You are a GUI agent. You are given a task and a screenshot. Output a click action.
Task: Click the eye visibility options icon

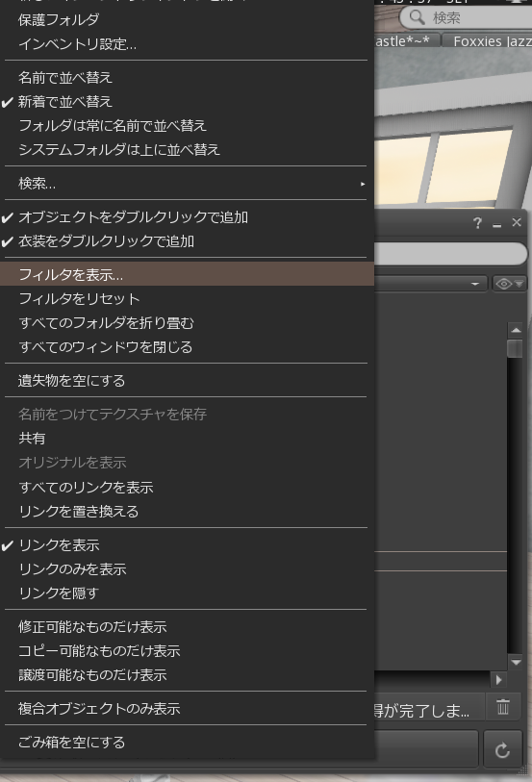click(509, 284)
